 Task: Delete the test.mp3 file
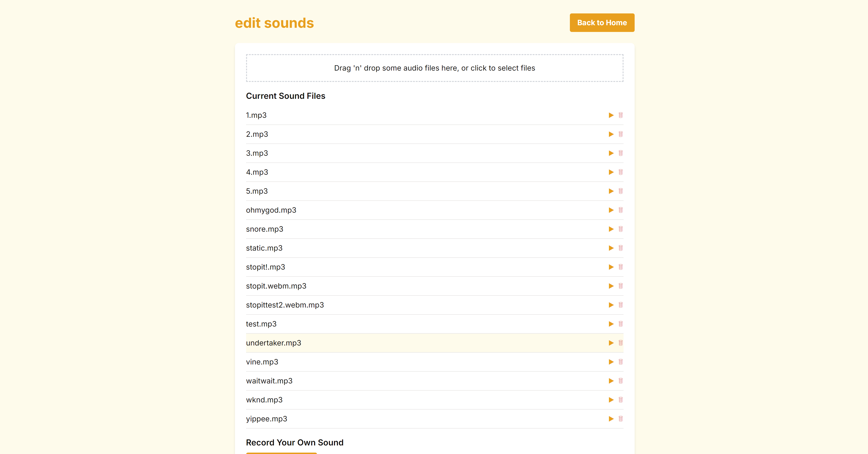[x=620, y=324]
